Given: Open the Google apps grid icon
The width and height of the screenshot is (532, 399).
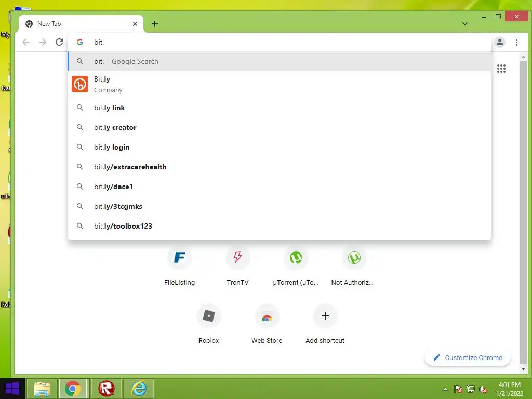Looking at the screenshot, I should (501, 69).
